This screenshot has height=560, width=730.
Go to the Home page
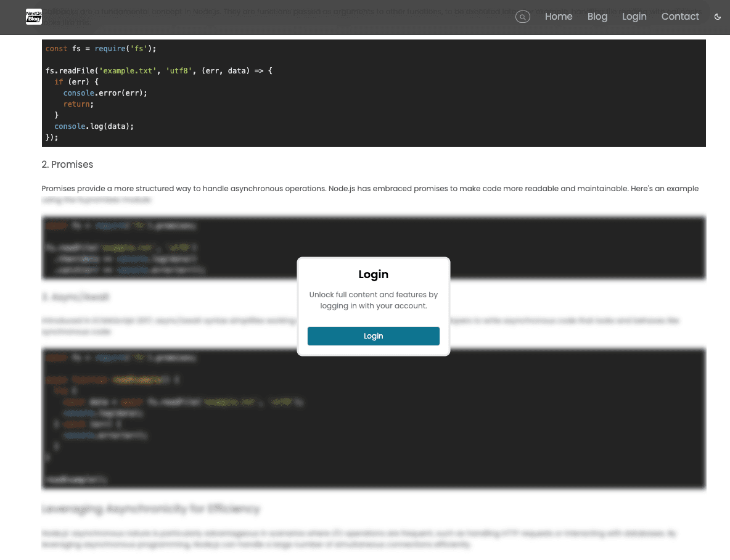(x=558, y=16)
